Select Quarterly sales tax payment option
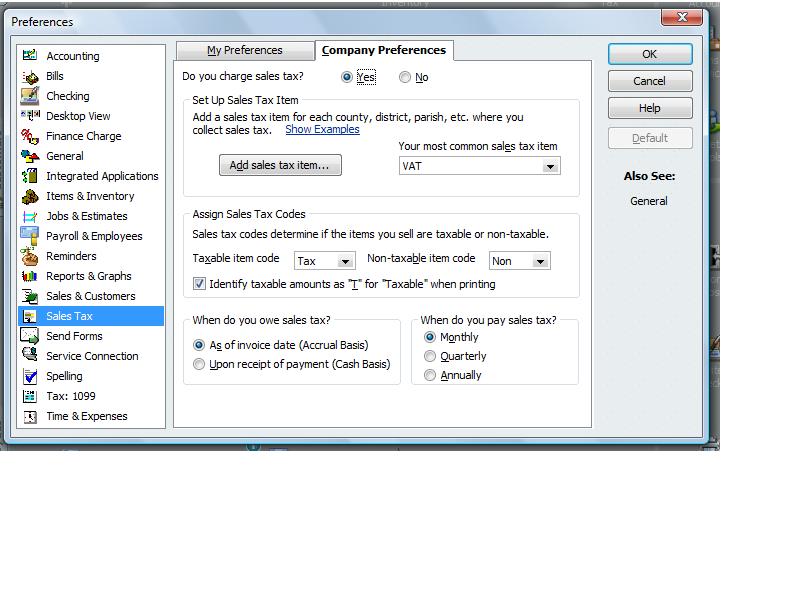This screenshot has width=798, height=589. pyautogui.click(x=431, y=356)
